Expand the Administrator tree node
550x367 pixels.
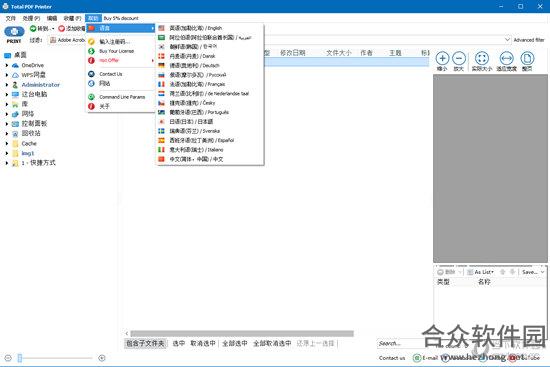tap(7, 85)
